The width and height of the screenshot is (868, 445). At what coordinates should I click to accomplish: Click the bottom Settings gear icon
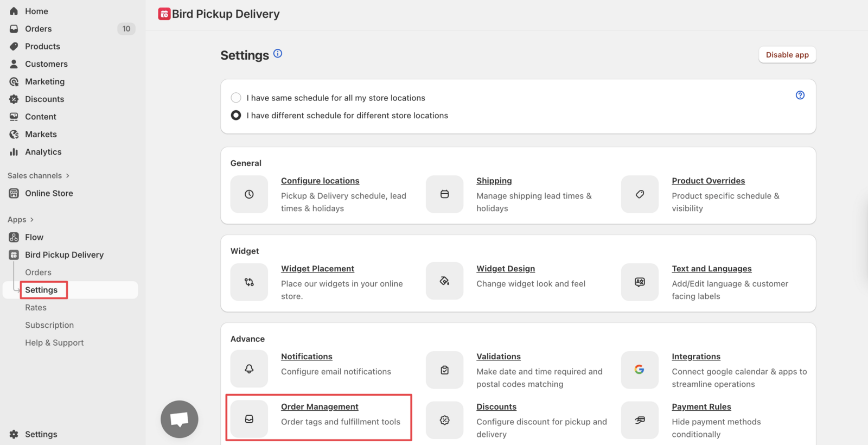pos(14,434)
